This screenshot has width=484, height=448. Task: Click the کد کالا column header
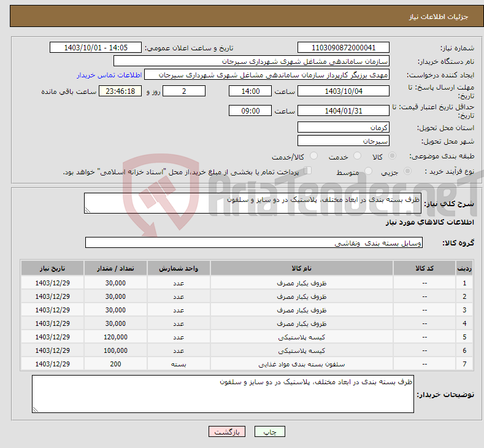(424, 268)
